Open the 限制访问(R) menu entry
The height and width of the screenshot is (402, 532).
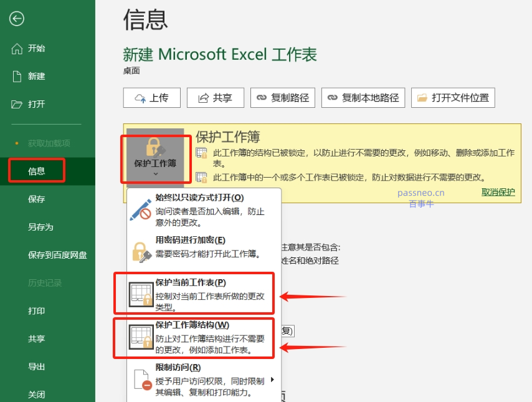coord(204,380)
